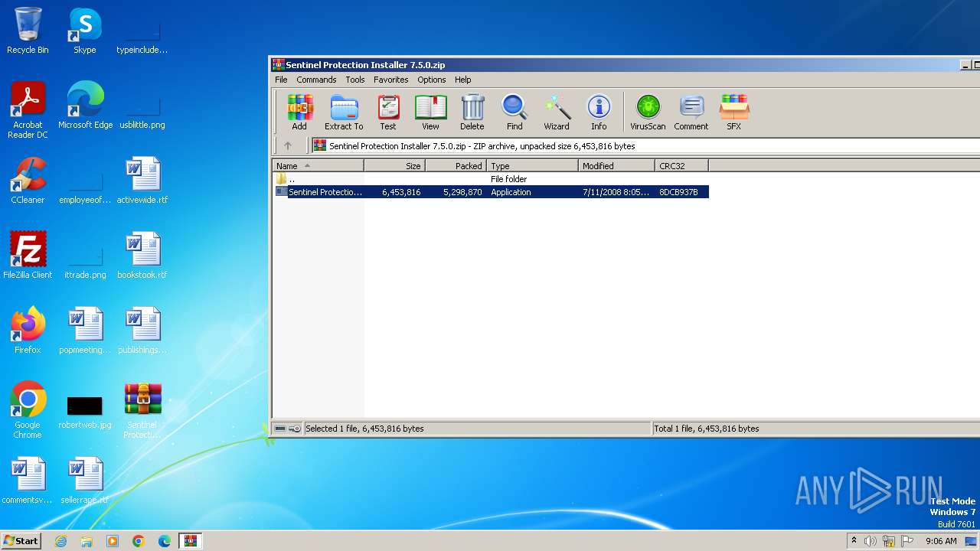The width and height of the screenshot is (980, 551).
Task: Click 'Selected 1 file, 6,453,816 bytes' status text
Action: (364, 429)
